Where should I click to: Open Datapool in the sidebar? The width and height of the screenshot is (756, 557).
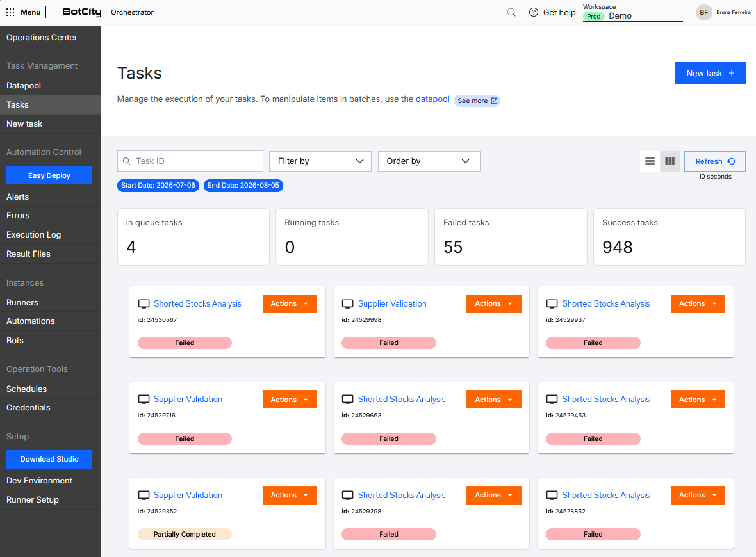click(50, 85)
